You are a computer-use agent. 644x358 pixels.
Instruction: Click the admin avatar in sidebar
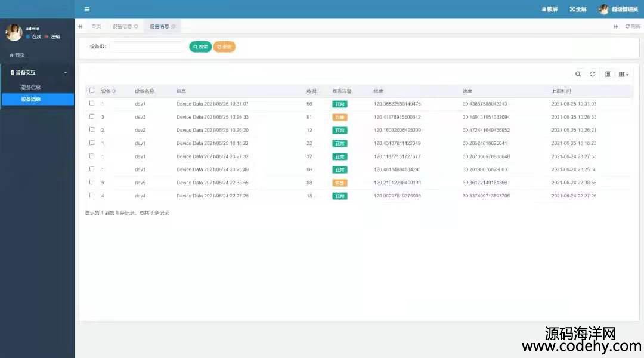tap(14, 32)
